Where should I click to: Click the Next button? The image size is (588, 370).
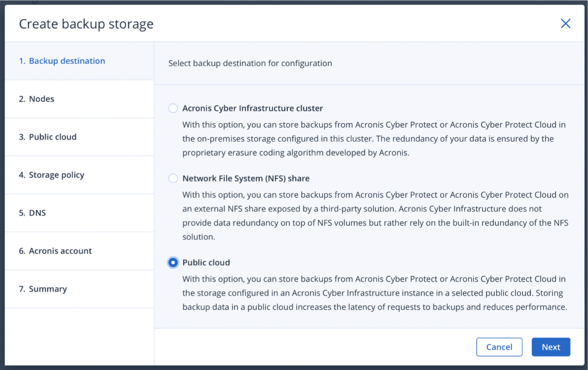(551, 347)
